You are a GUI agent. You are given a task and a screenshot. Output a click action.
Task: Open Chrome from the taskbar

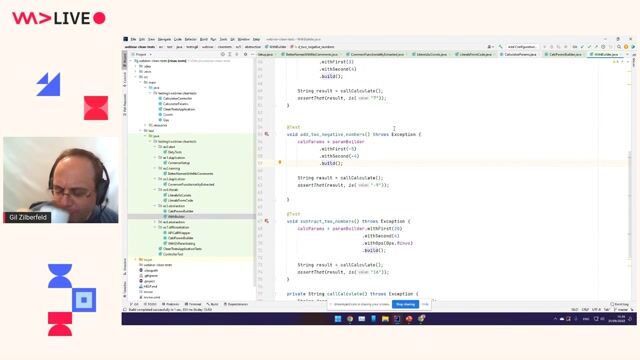click(350, 319)
